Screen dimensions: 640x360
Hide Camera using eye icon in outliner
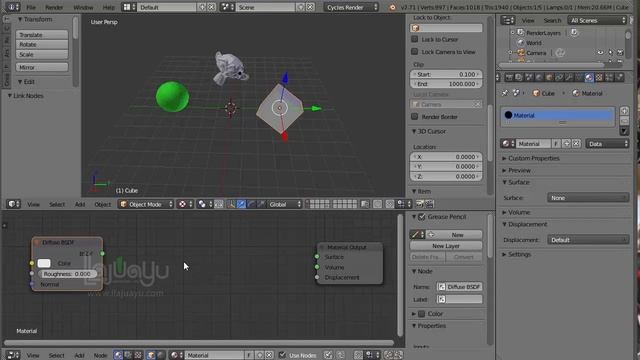click(600, 53)
